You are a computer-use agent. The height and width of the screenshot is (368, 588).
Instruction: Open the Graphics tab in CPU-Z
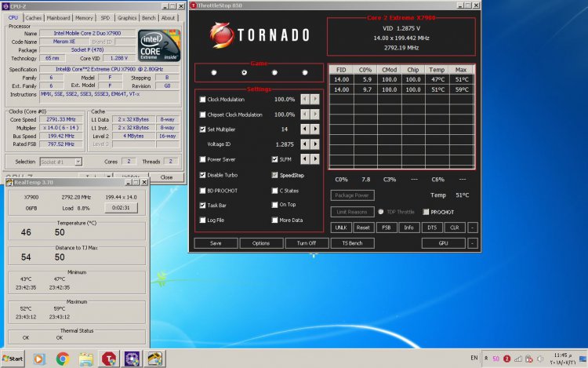pyautogui.click(x=127, y=17)
